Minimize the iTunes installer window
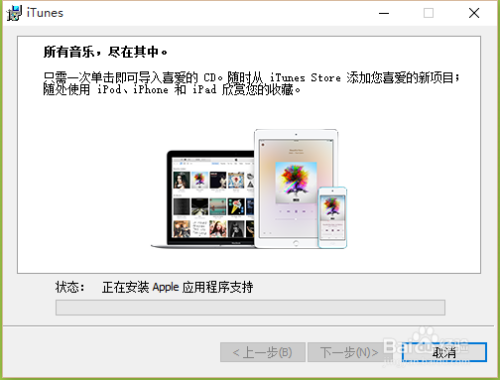This screenshot has height=380, width=500. click(x=384, y=13)
